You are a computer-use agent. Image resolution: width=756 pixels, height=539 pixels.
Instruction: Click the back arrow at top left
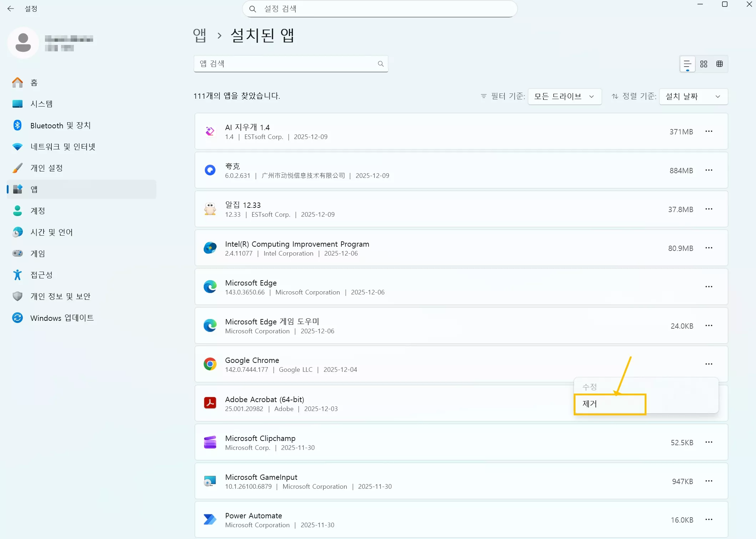[x=10, y=9]
